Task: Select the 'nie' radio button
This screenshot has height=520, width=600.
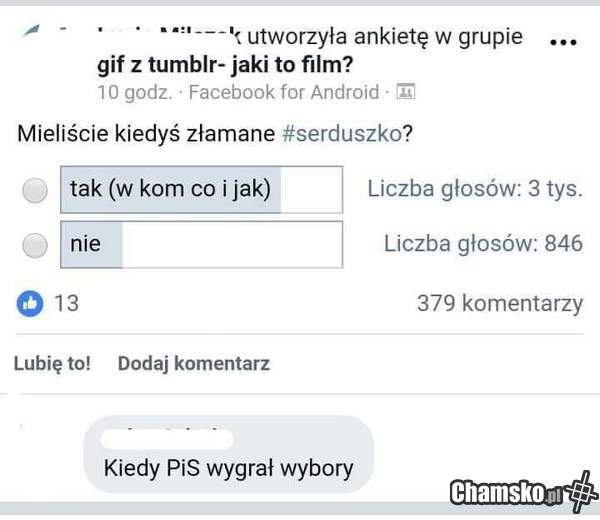Action: click(35, 245)
